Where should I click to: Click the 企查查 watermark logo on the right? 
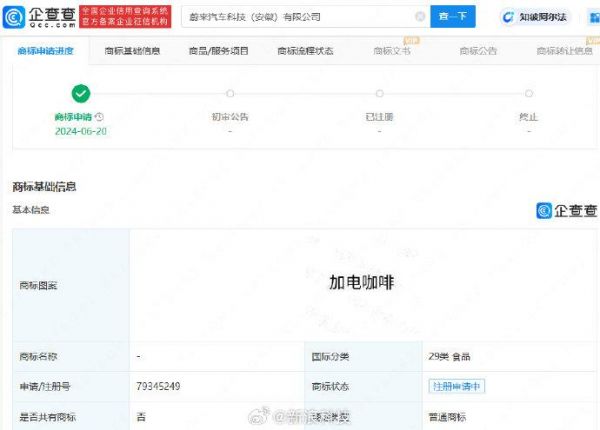pyautogui.click(x=566, y=210)
